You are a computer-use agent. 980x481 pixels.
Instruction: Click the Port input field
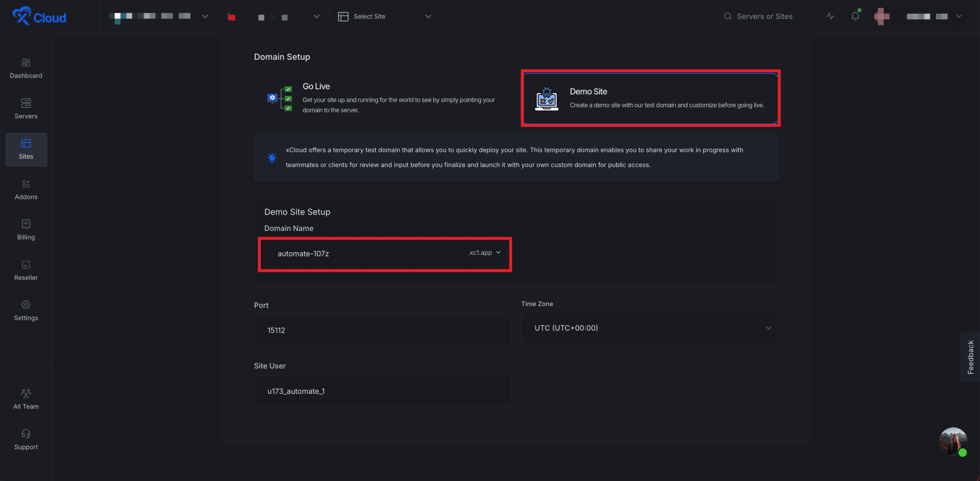[382, 330]
